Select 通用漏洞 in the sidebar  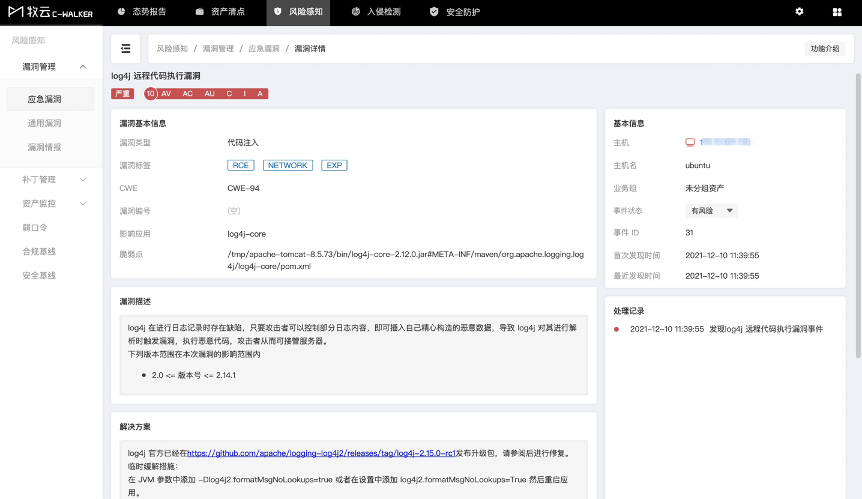point(44,123)
